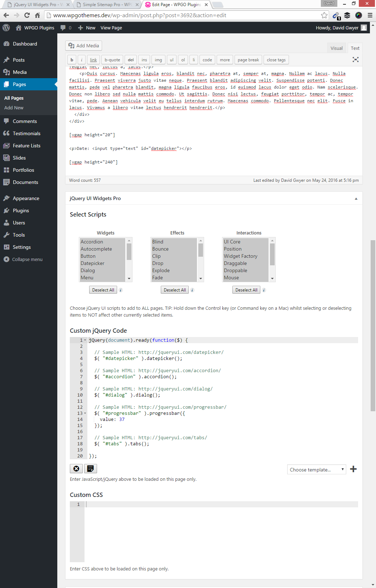Deselect all Interactions scripts
Screen dimensions: 376x588
coord(246,290)
